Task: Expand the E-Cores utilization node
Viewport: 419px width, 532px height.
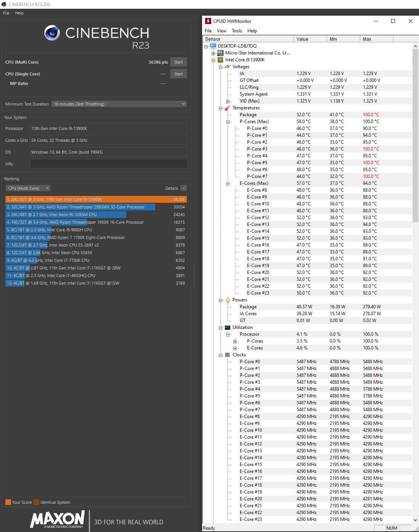Action: pos(235,348)
